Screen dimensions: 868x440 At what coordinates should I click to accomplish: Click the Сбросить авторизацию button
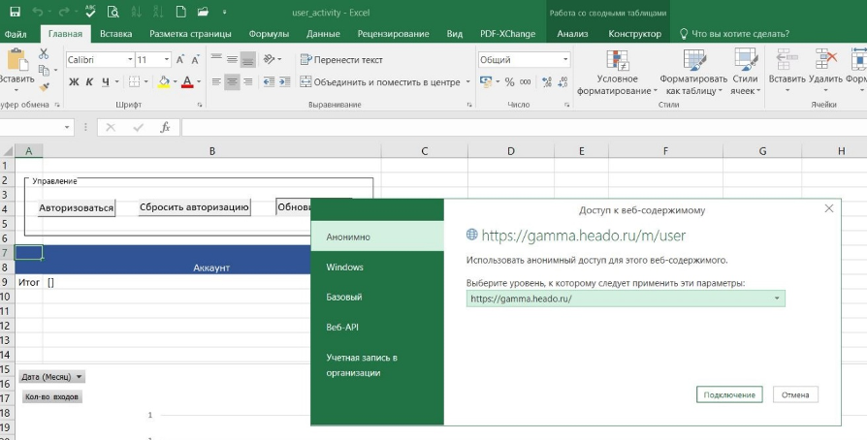click(x=194, y=207)
